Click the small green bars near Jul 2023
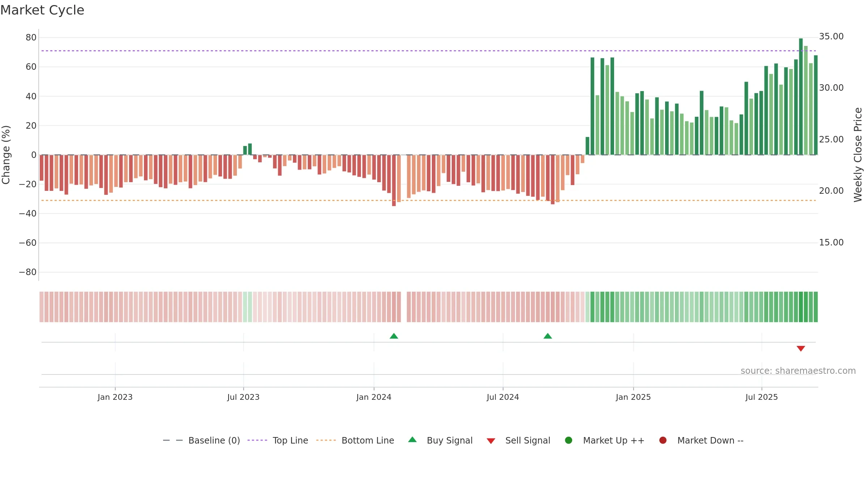This screenshot has width=868, height=488. (x=247, y=149)
